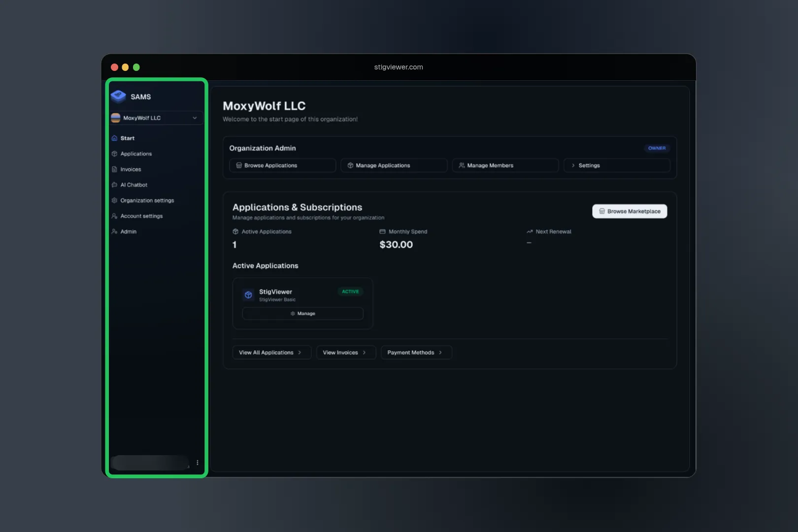Open Organization settings via the gear icon
The width and height of the screenshot is (798, 532).
coord(114,200)
